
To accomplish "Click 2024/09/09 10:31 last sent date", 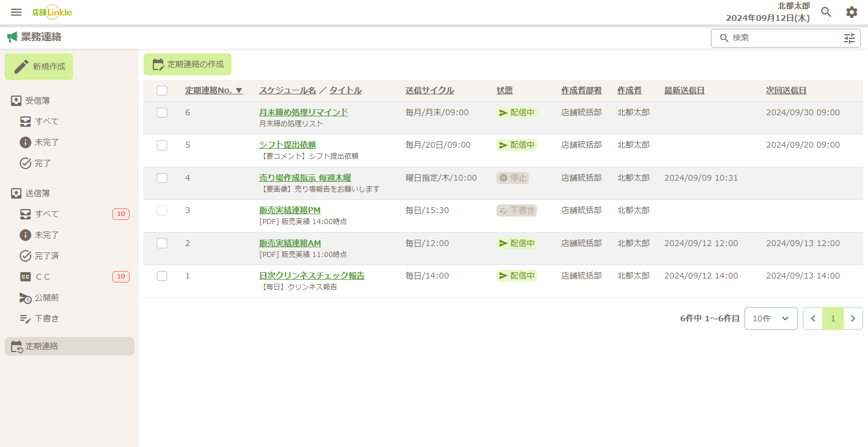I will (701, 178).
